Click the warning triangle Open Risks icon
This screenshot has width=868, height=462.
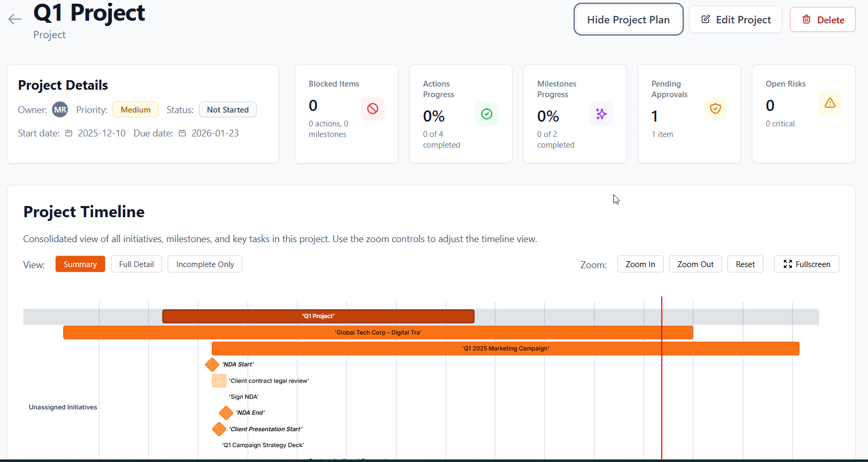(830, 104)
